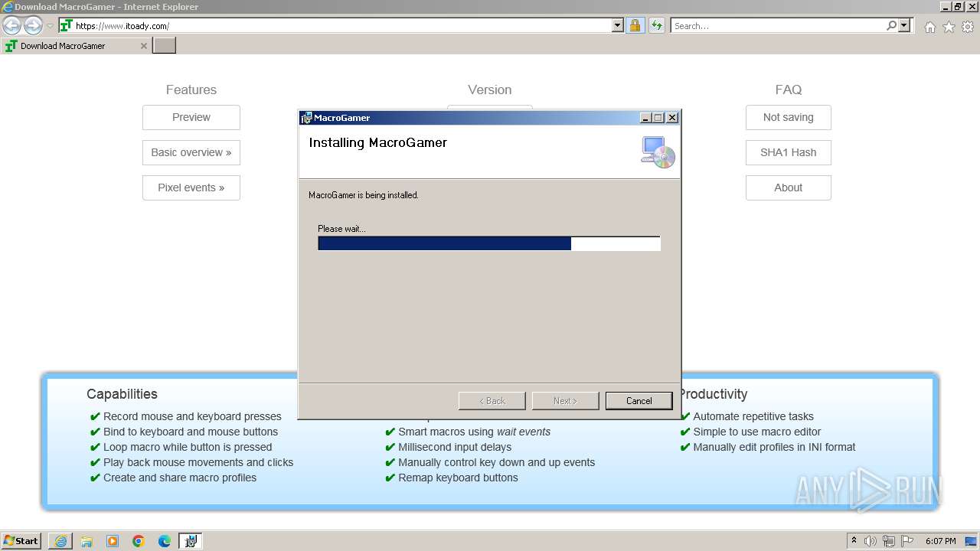Click the Cancel button in installer

(x=639, y=401)
